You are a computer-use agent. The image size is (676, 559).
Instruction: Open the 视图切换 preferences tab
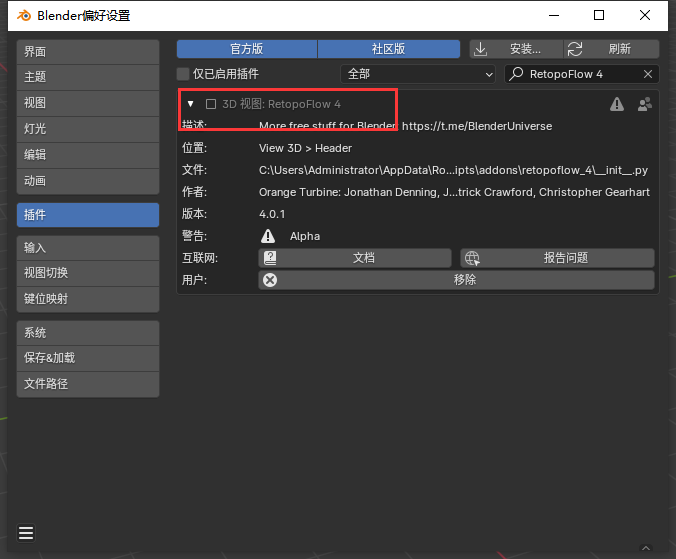[x=88, y=273]
